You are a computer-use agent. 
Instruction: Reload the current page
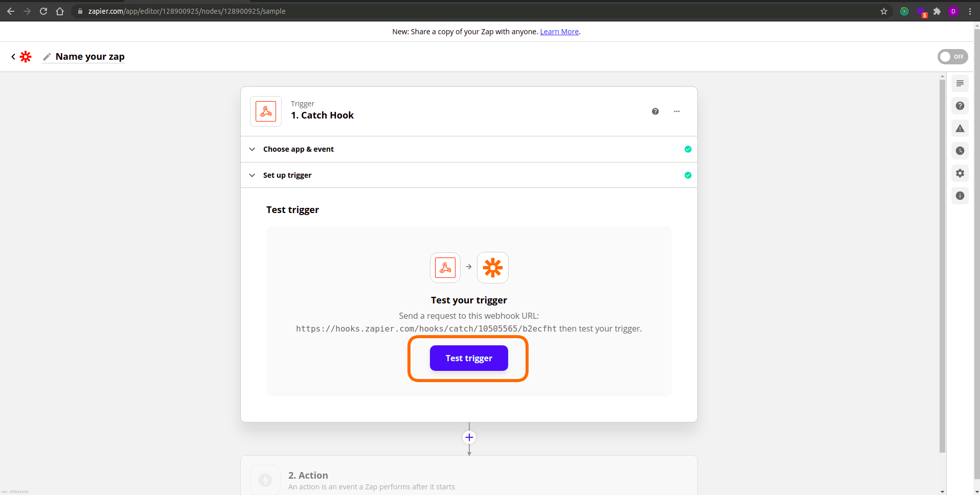point(43,11)
